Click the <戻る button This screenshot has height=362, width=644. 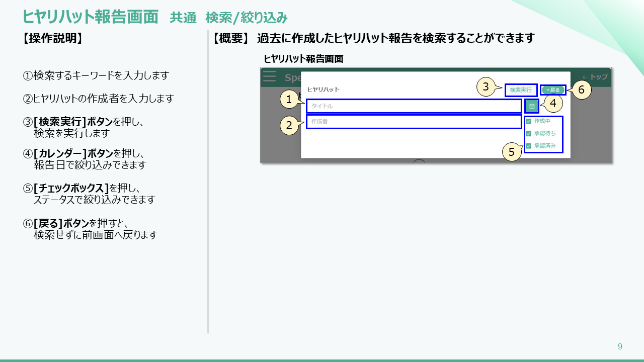[552, 89]
